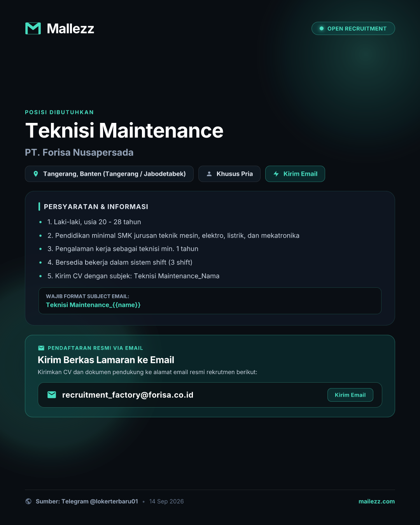Click Telegram @lokerterbaru01 source text
This screenshot has width=420, height=525.
click(x=100, y=501)
